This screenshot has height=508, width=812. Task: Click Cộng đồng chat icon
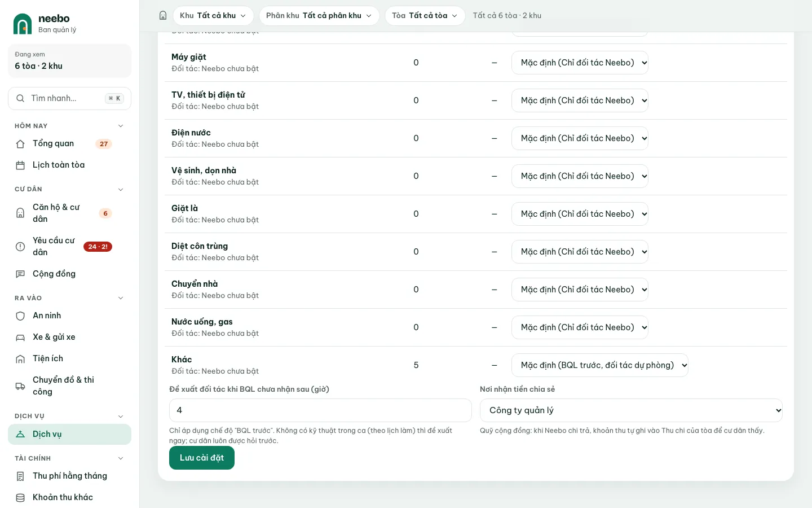20,274
